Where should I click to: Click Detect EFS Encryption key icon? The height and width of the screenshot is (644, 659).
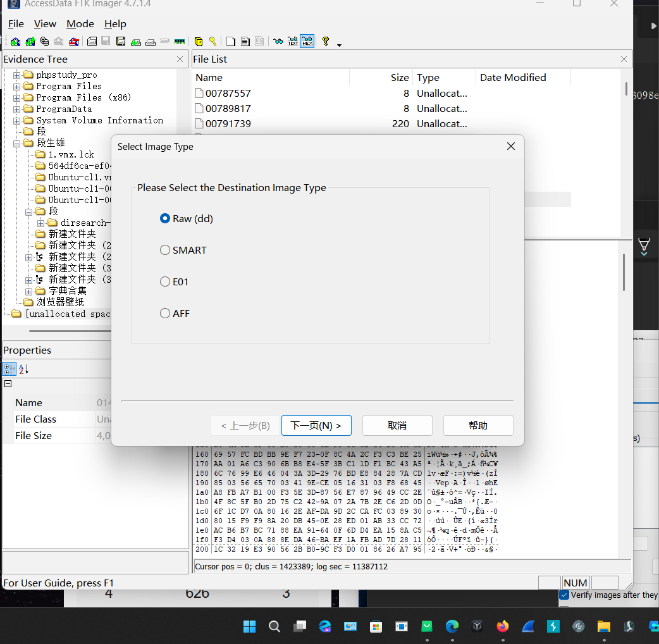(212, 41)
